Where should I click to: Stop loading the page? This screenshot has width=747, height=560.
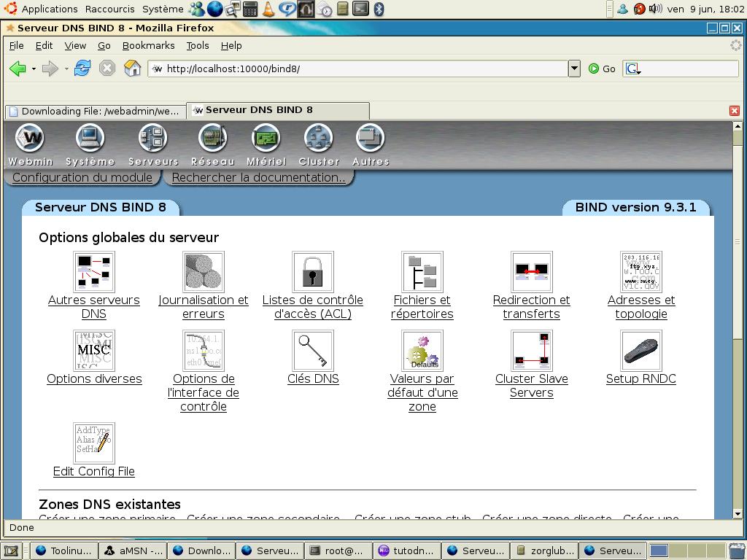point(107,69)
